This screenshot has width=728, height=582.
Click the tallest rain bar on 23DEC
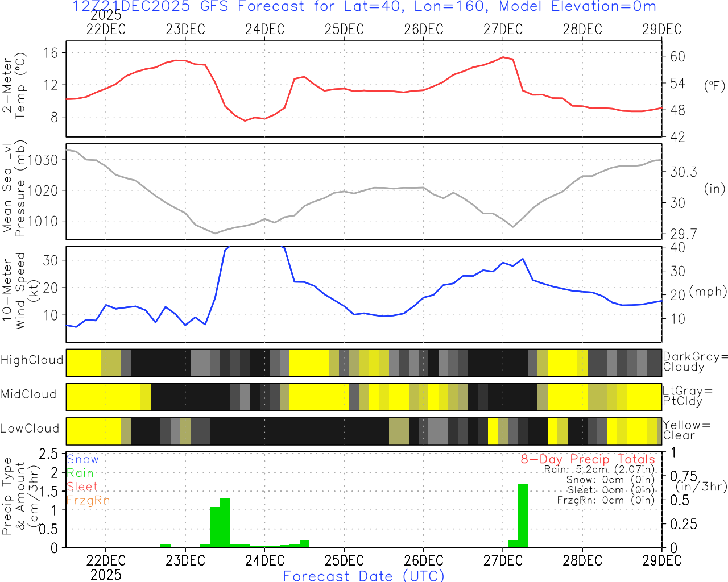225,523
